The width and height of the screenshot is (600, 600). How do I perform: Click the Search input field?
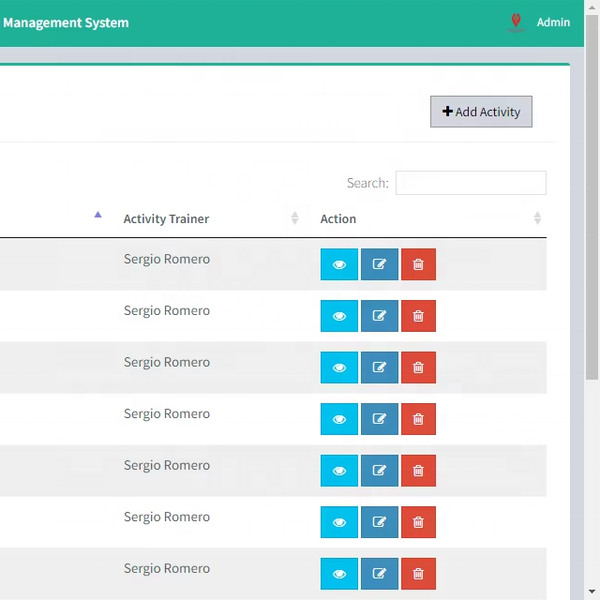(470, 183)
